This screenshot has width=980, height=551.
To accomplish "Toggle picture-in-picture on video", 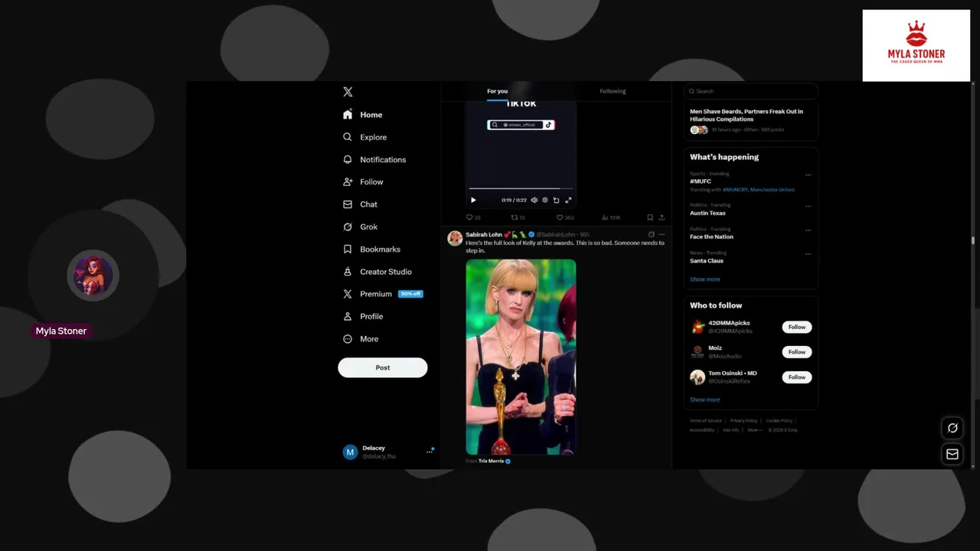I will (x=557, y=200).
